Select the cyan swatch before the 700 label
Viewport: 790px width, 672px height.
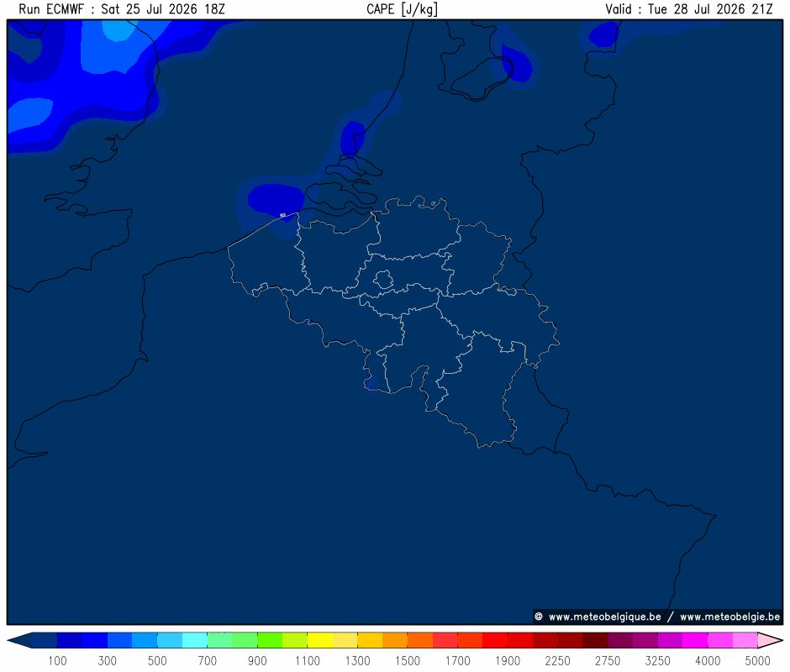[x=194, y=640]
